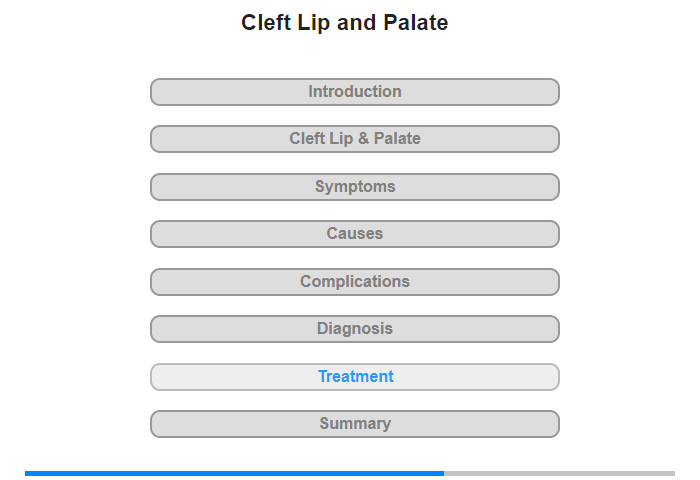Screen dimensions: 700x480
Task: Open the Summary section
Action: click(354, 424)
